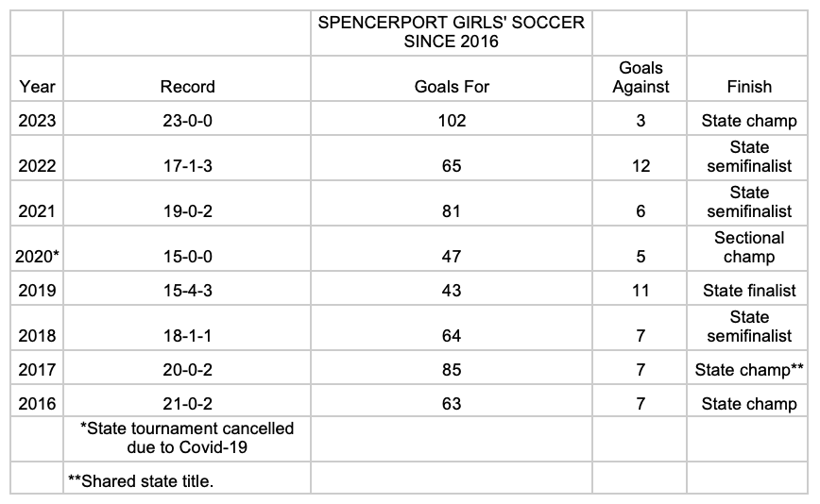Select the Finish column header
Image resolution: width=820 pixels, height=504 pixels.
pyautogui.click(x=749, y=87)
